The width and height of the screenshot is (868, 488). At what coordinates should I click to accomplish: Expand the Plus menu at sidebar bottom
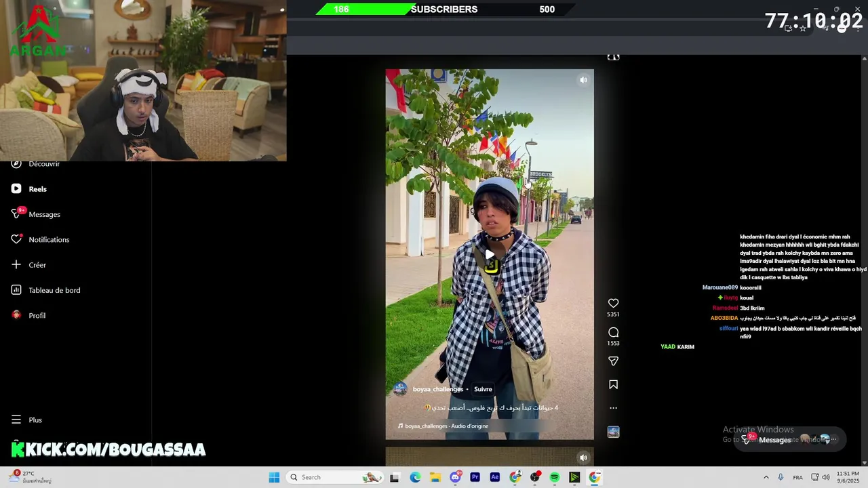point(35,420)
